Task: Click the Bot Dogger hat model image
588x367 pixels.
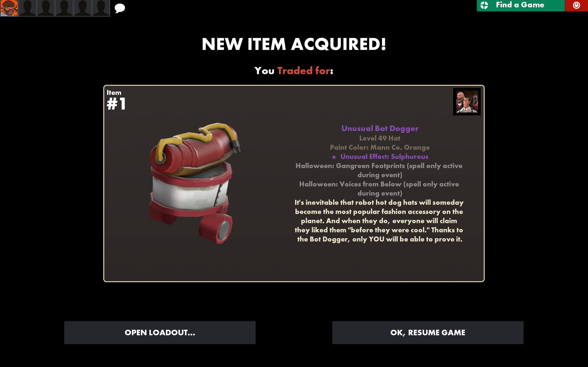Action: pyautogui.click(x=194, y=183)
